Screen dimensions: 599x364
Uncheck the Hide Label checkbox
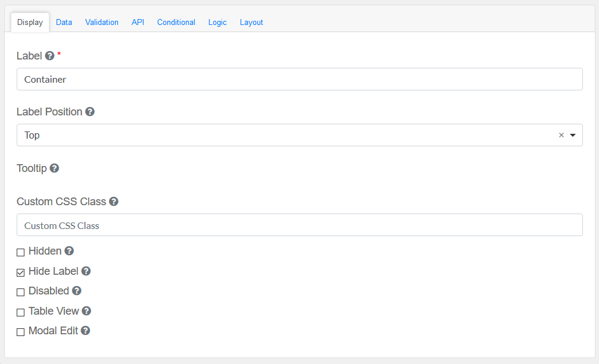(21, 272)
